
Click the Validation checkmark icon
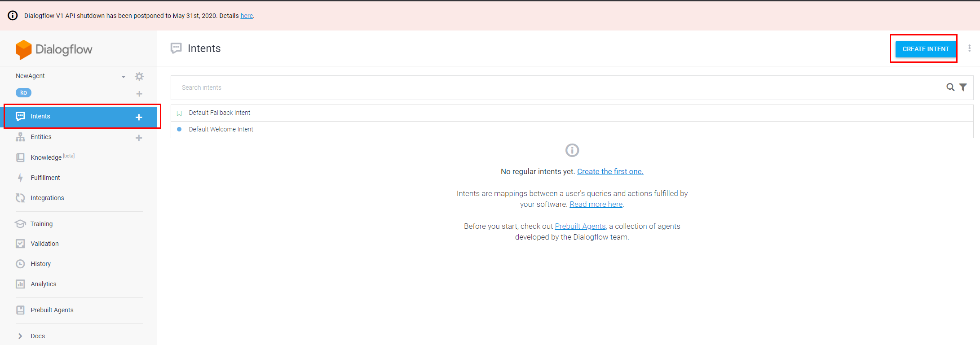[20, 244]
